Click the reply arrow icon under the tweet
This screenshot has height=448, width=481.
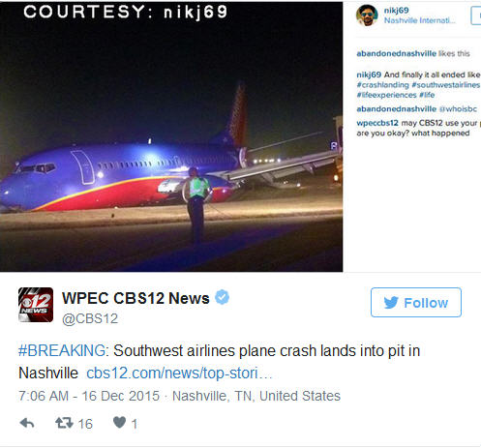click(27, 423)
